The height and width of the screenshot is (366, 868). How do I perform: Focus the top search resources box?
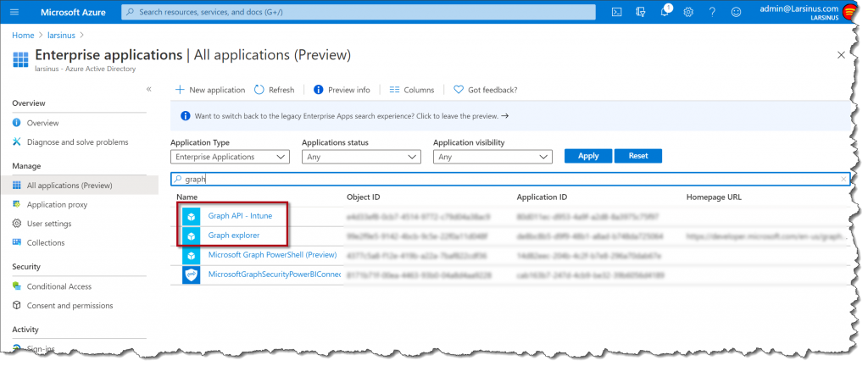click(x=359, y=12)
